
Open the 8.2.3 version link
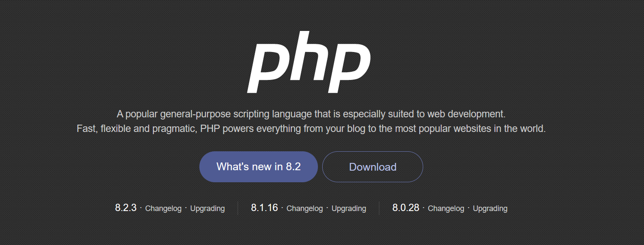126,208
